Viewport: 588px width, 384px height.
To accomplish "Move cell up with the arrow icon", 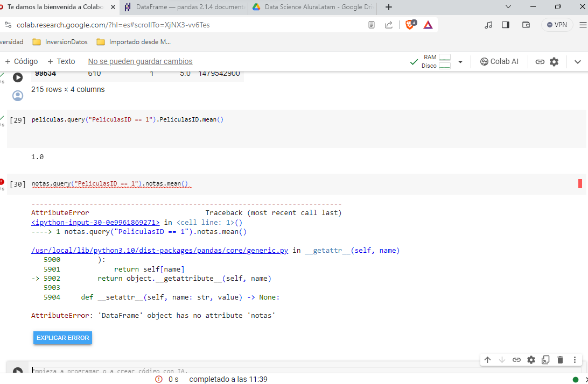I will click(487, 360).
